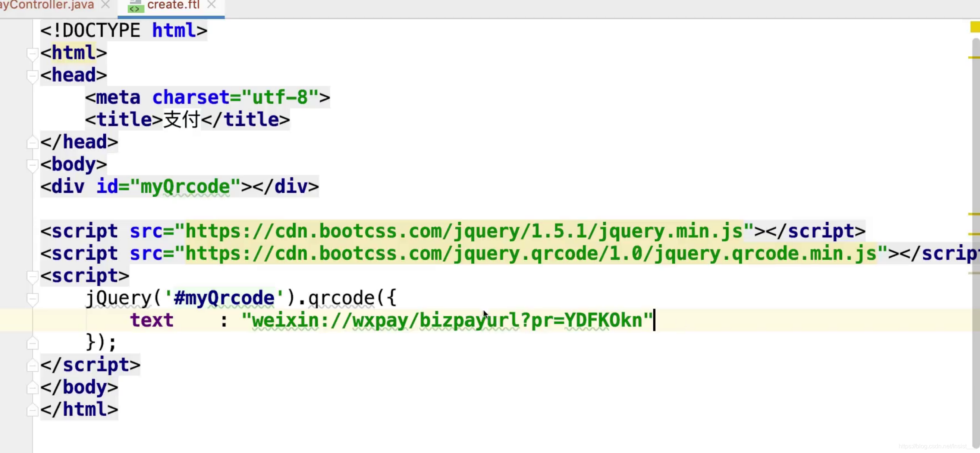Click fold marker at closing html tag
The image size is (980, 453).
(33, 411)
